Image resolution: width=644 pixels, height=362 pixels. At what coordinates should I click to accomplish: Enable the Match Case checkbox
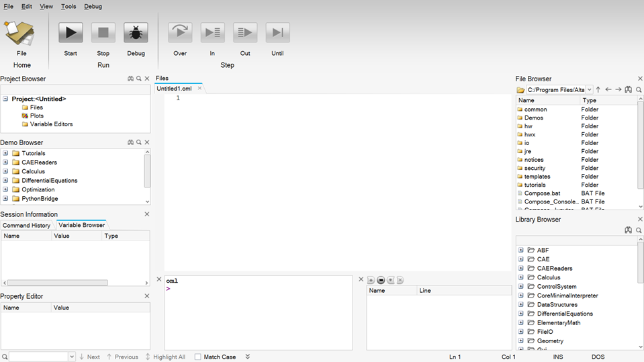pyautogui.click(x=198, y=357)
